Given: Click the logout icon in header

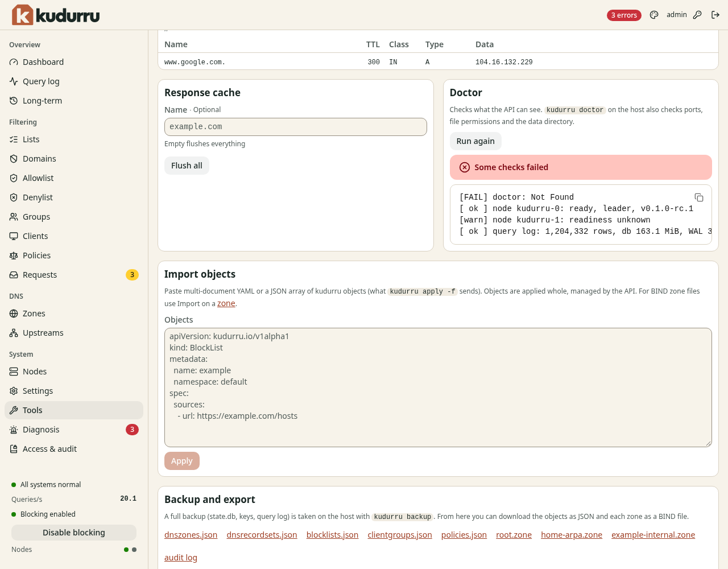Looking at the screenshot, I should [715, 15].
